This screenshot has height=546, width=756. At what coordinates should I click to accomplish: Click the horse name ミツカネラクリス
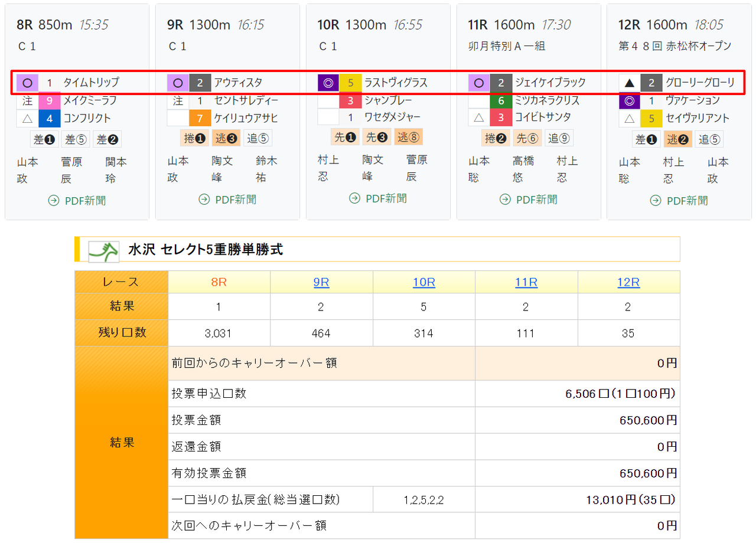[547, 100]
